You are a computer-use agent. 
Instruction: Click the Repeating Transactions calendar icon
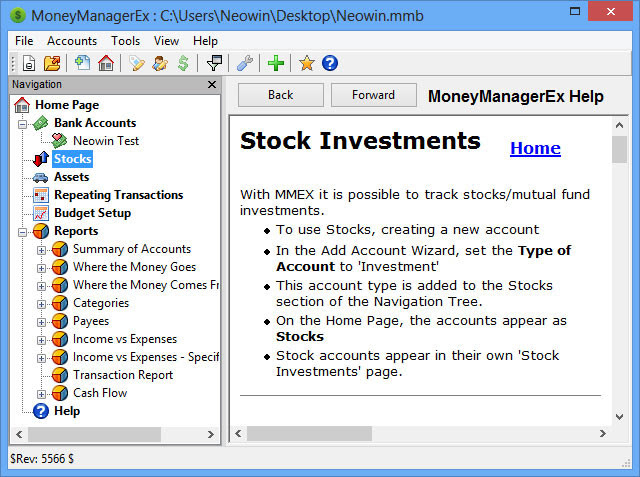click(41, 195)
